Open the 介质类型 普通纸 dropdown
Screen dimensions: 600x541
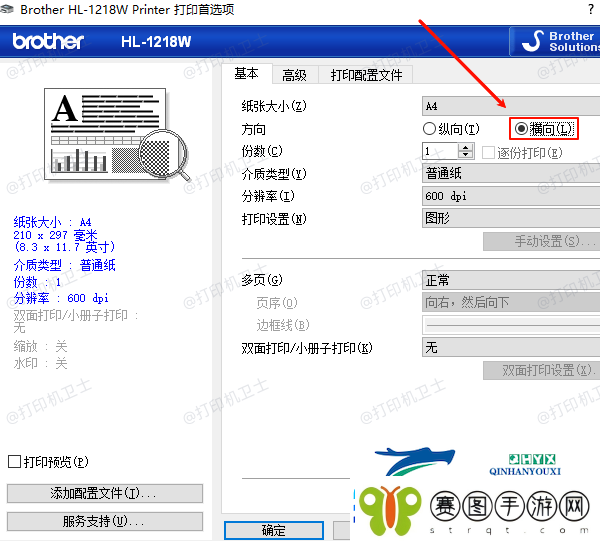pyautogui.click(x=511, y=174)
